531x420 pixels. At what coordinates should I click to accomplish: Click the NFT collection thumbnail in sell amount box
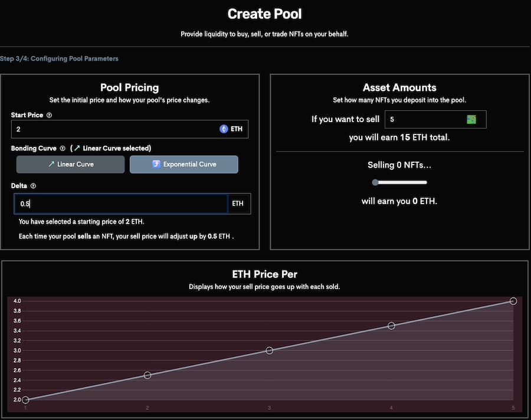pyautogui.click(x=471, y=119)
